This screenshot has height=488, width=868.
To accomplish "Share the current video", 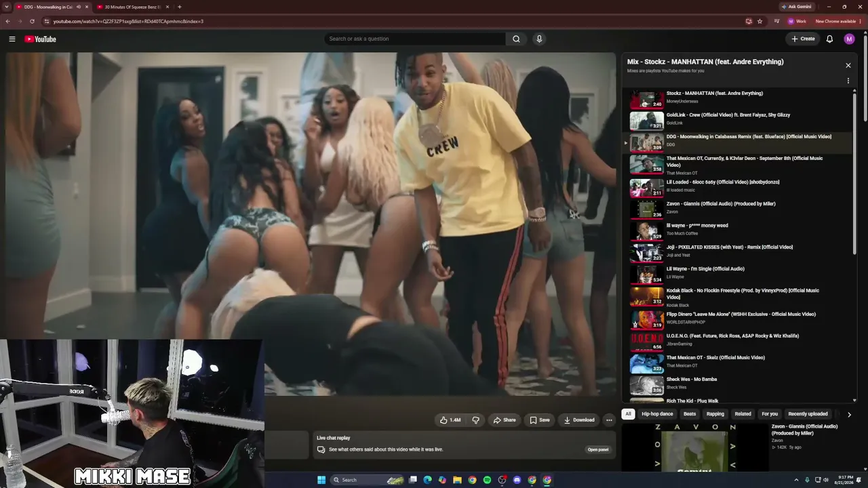I will tap(505, 420).
